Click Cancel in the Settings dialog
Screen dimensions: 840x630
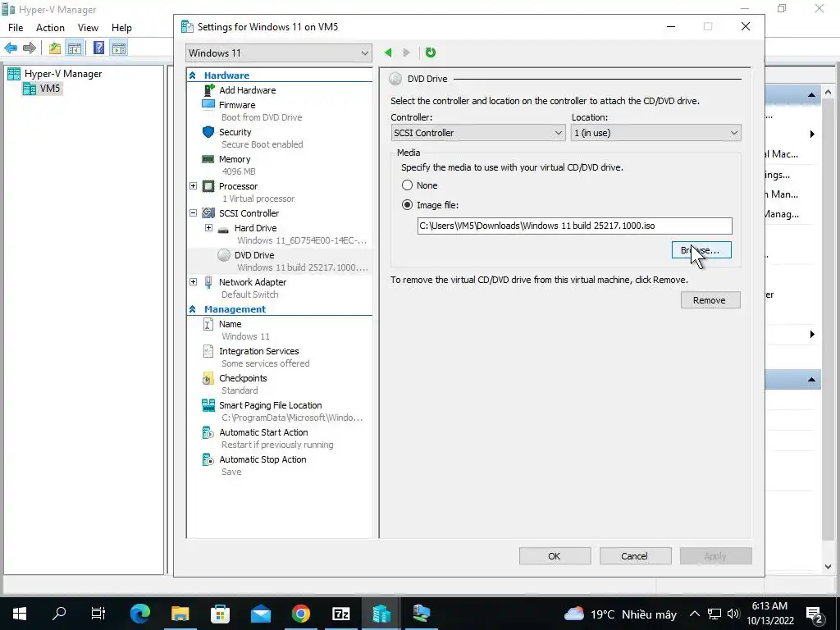pos(635,556)
